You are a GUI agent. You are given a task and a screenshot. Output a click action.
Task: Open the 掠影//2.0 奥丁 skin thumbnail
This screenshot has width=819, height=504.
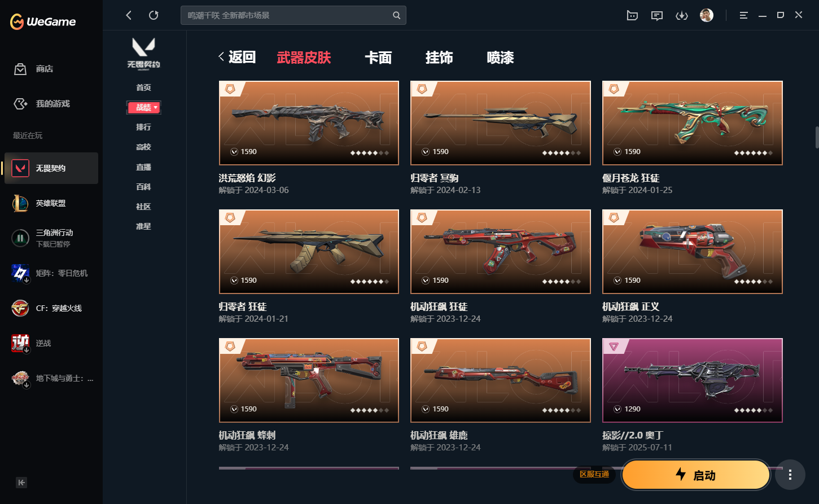pyautogui.click(x=693, y=380)
